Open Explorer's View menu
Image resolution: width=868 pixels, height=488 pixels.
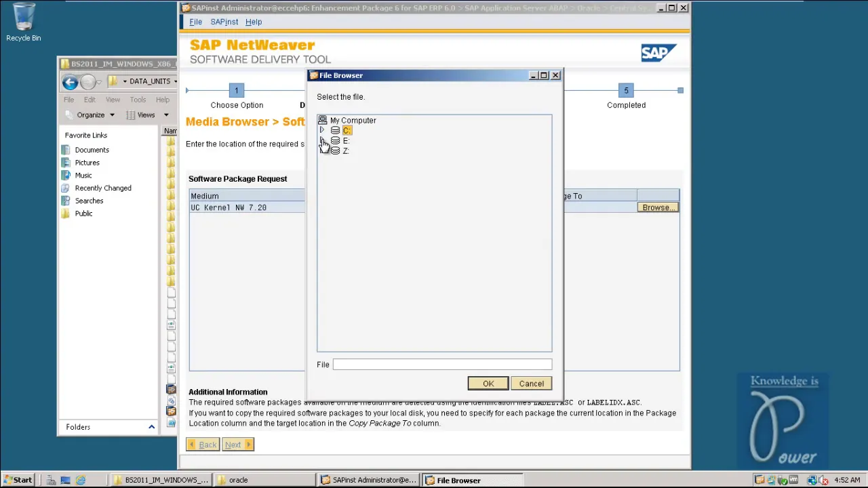click(x=113, y=100)
